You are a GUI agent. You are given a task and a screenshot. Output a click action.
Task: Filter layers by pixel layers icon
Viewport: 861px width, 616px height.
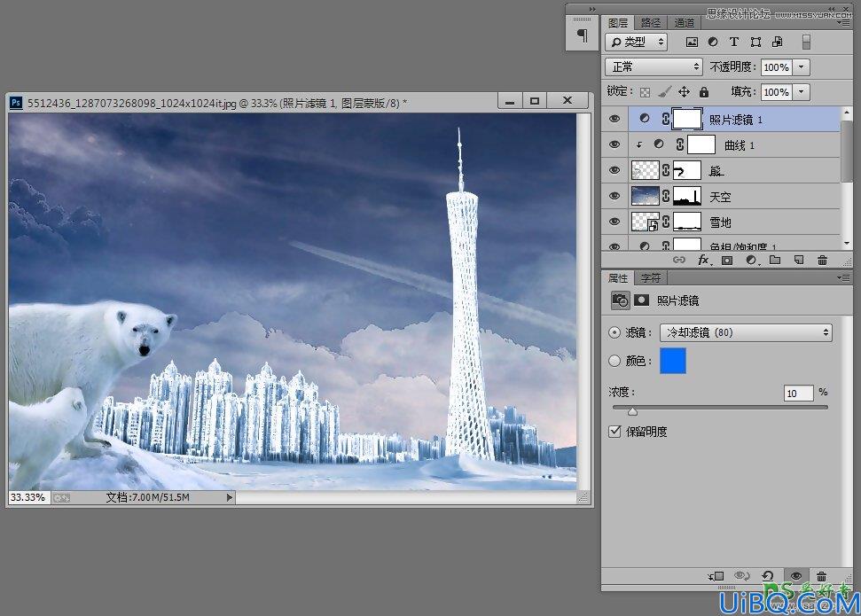(692, 43)
